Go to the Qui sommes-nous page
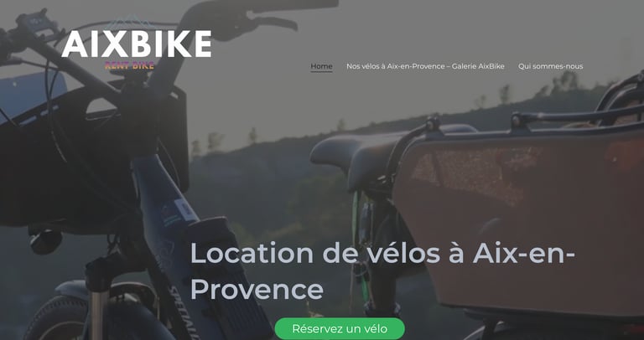The image size is (644, 340). tap(550, 66)
